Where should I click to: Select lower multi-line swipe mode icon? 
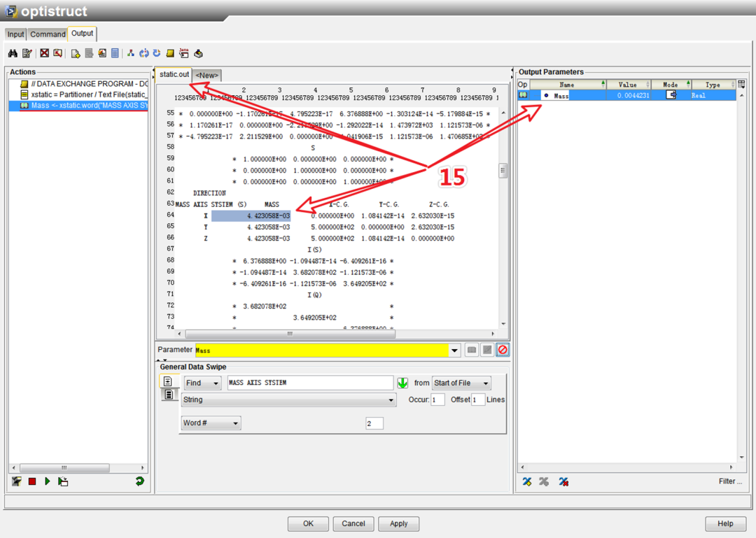[169, 395]
